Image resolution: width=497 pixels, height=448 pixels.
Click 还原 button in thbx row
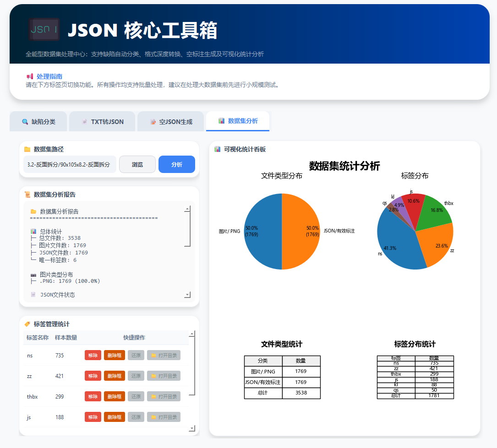click(x=136, y=396)
